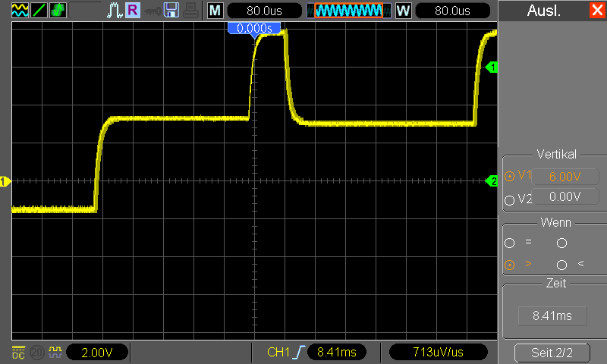This screenshot has height=364, width=607.
Task: Click the waveform memory overview bar
Action: pos(348,11)
